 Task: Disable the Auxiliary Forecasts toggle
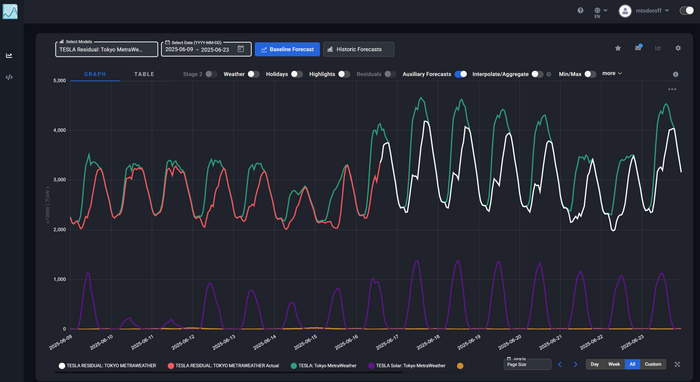point(461,74)
